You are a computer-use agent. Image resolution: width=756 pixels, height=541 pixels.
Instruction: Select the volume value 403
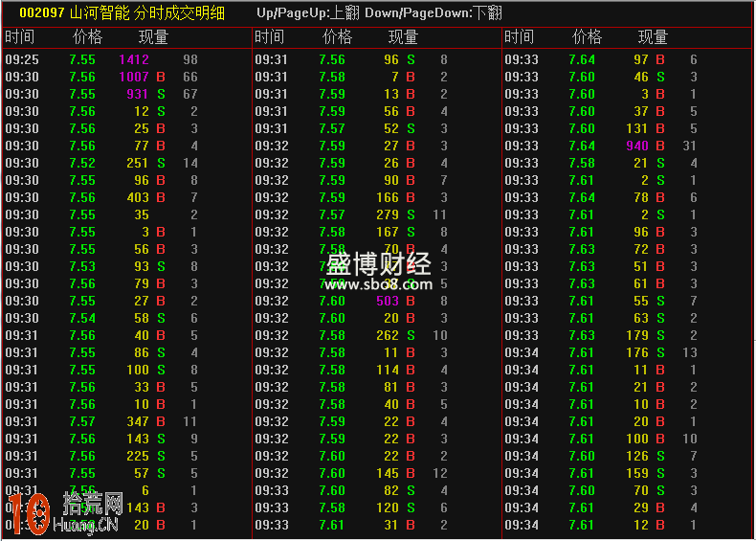pyautogui.click(x=138, y=197)
